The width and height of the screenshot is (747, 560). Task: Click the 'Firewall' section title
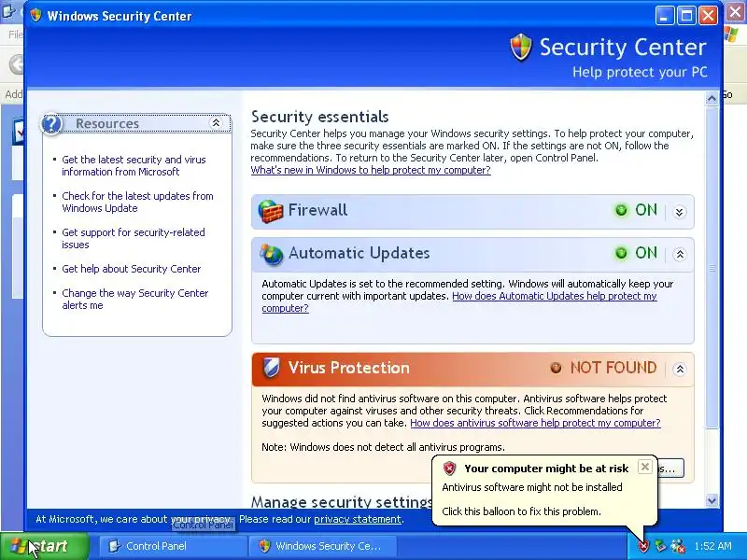coord(317,210)
